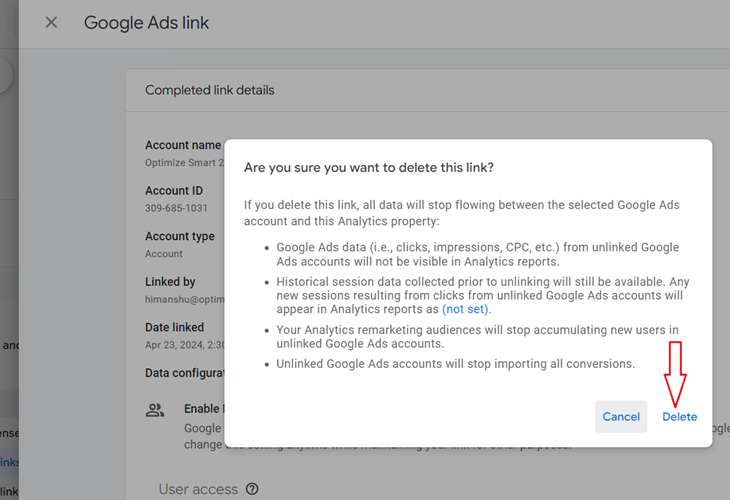Click the Delete button in the dialog
The height and width of the screenshot is (500, 730).
pos(679,417)
